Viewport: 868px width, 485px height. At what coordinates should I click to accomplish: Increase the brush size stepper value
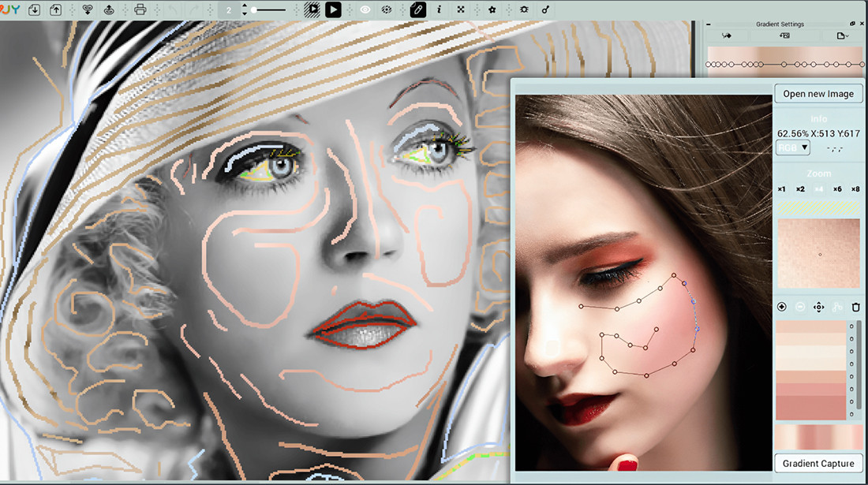point(245,6)
